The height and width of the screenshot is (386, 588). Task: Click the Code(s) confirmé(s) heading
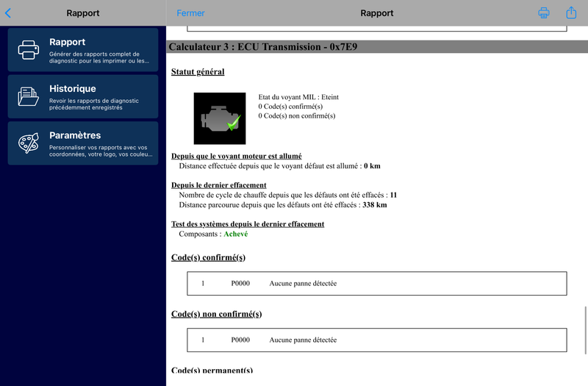pos(208,257)
